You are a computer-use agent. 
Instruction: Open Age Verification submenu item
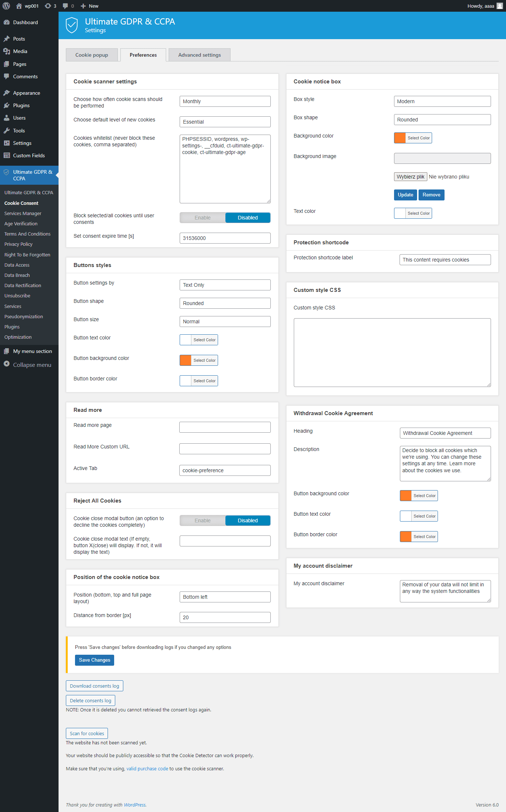21,223
